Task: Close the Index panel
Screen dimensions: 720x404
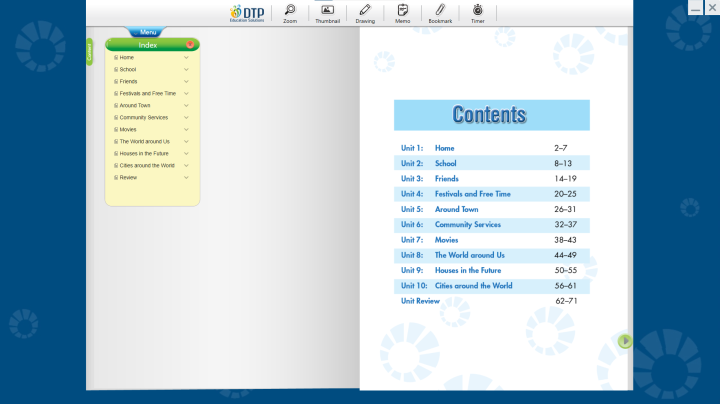Action: [190, 45]
